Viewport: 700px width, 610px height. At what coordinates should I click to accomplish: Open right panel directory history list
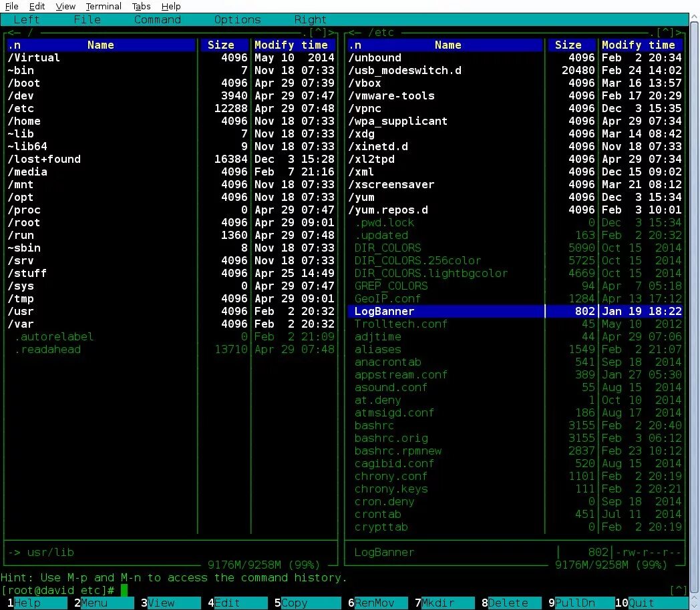click(x=665, y=33)
